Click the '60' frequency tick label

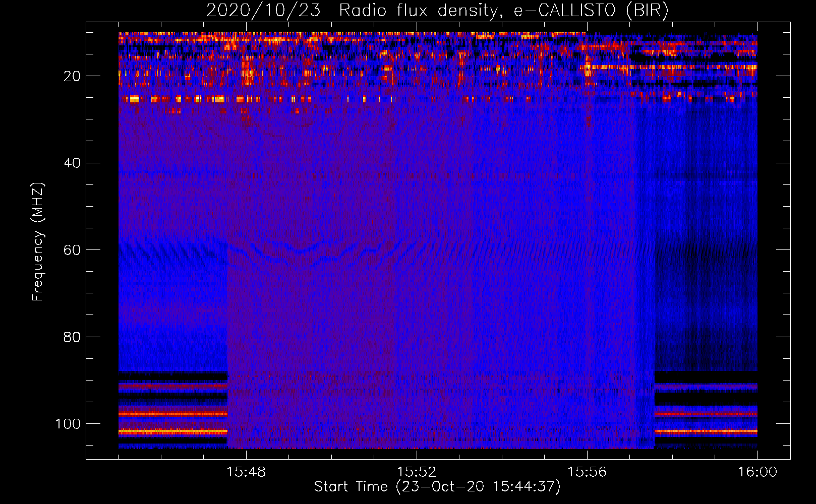72,250
